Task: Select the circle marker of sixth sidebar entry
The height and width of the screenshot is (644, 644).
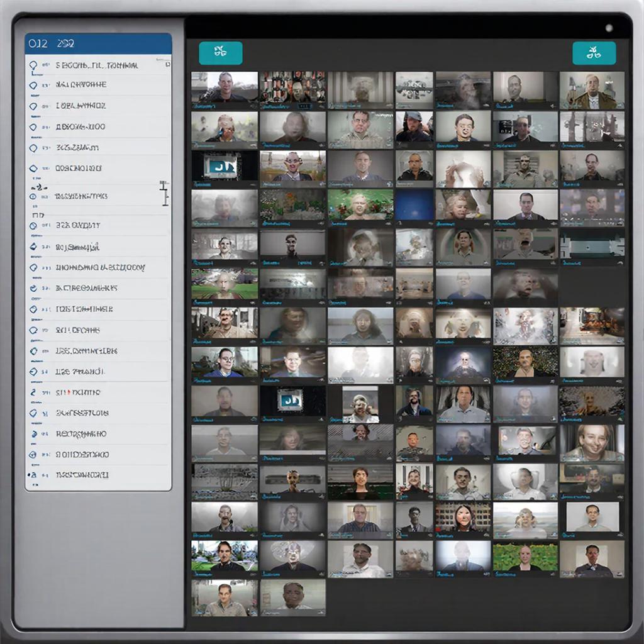Action: (33, 169)
